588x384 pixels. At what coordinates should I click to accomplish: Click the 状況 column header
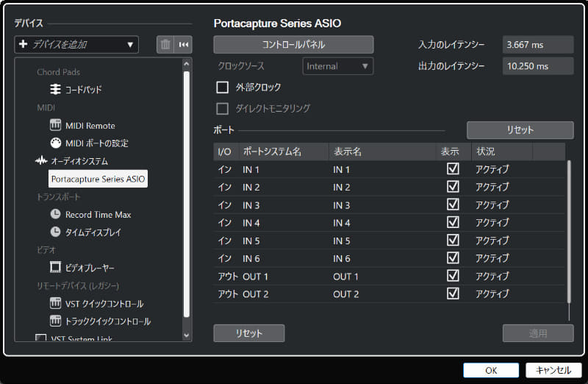(502, 152)
